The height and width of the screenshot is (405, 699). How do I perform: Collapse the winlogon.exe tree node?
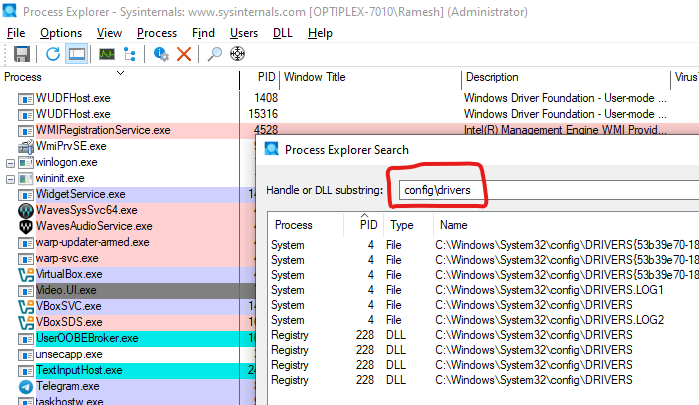click(x=10, y=163)
